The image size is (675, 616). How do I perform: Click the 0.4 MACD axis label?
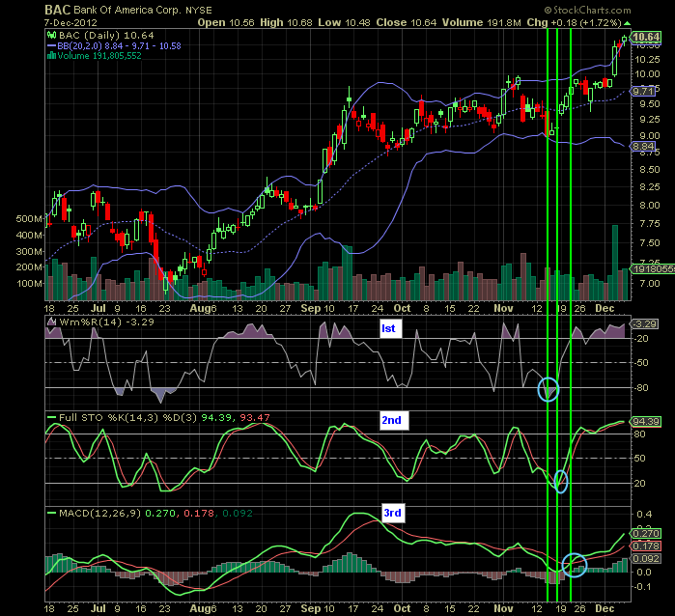click(644, 514)
